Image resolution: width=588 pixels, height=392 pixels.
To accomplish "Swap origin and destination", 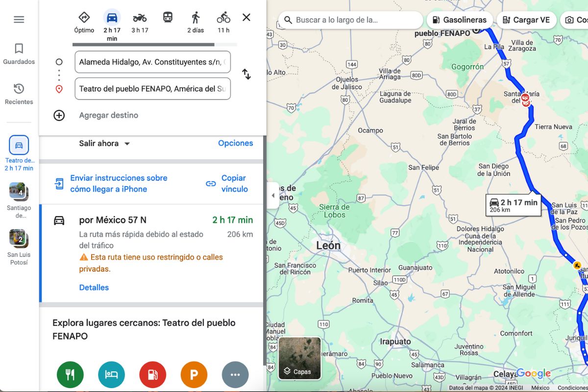I will coord(246,74).
